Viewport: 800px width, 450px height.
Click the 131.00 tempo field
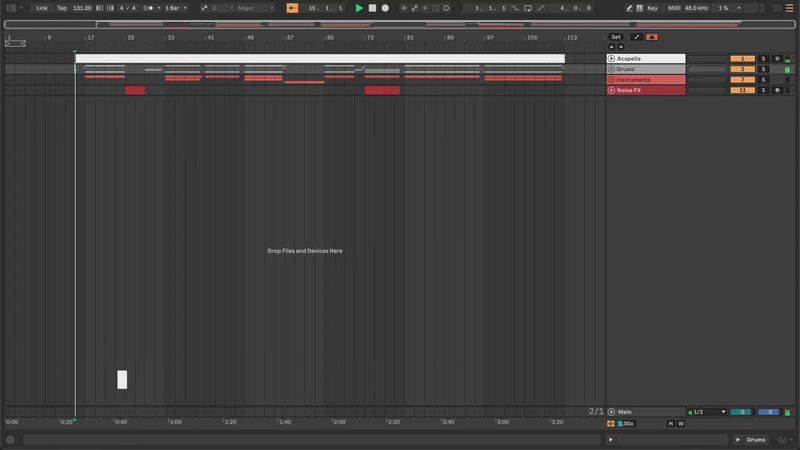pyautogui.click(x=82, y=8)
